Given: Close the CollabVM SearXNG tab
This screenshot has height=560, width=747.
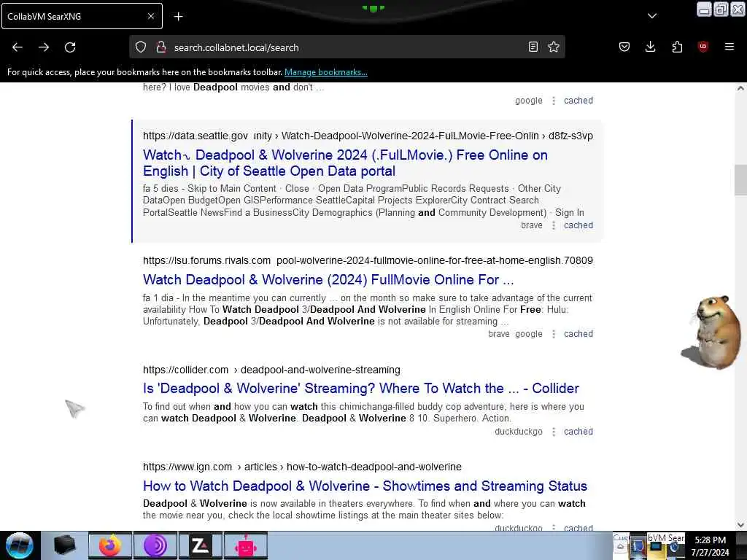Looking at the screenshot, I should coord(150,16).
